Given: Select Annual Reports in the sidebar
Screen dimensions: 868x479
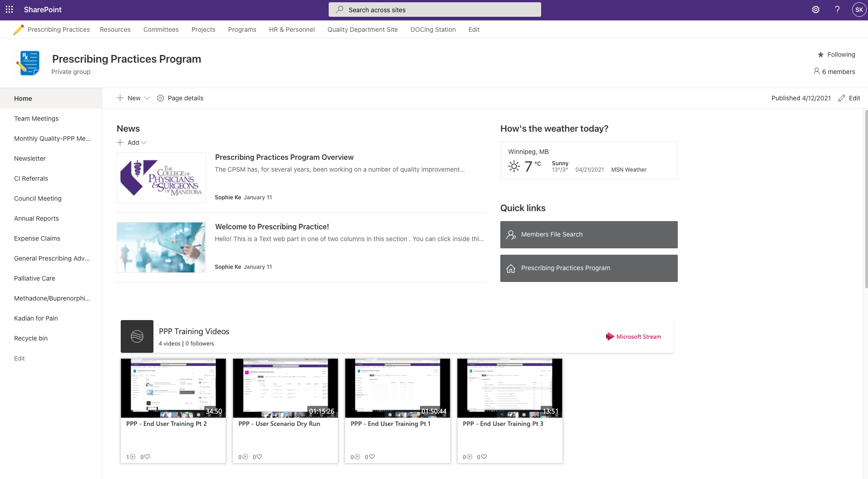Looking at the screenshot, I should point(36,218).
